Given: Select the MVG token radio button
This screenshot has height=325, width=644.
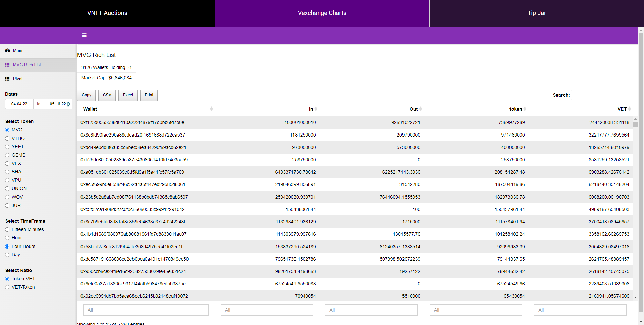Looking at the screenshot, I should 7,130.
